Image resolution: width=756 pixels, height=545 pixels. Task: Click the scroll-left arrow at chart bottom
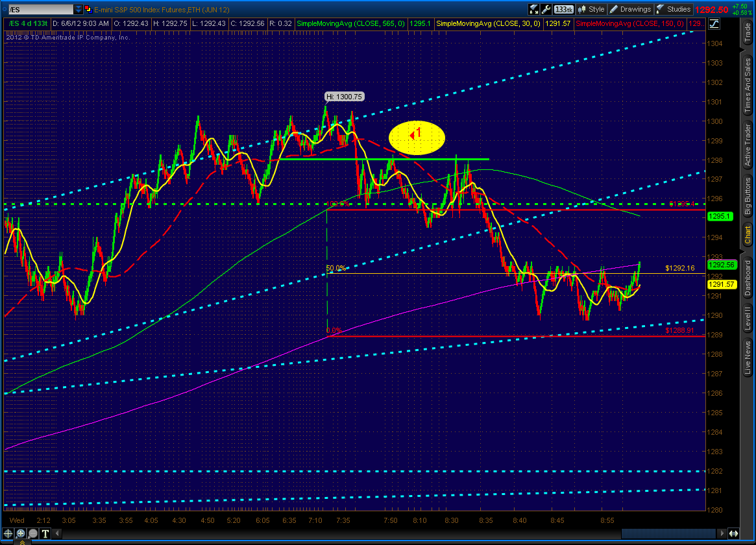57,533
